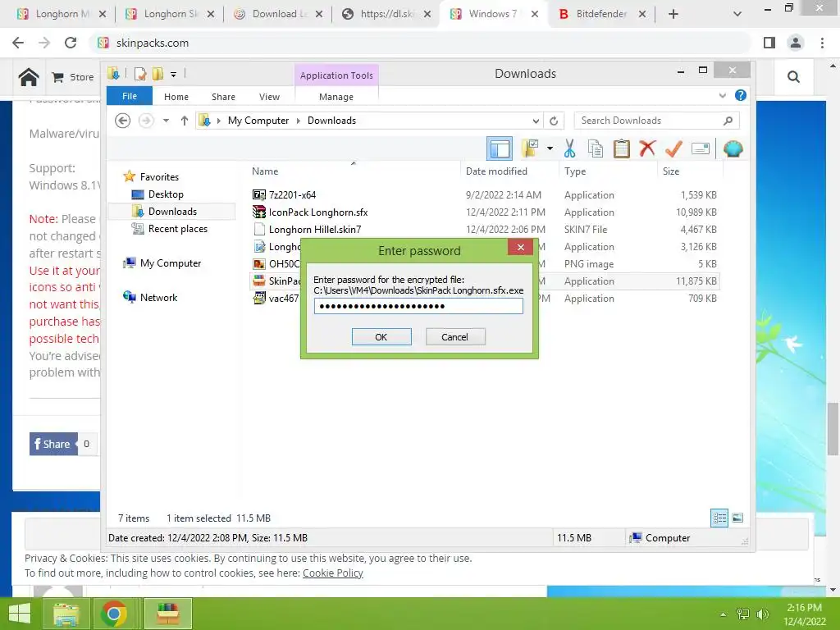Select the IconPack Longhorn.sfx file
The image size is (840, 630).
click(317, 212)
